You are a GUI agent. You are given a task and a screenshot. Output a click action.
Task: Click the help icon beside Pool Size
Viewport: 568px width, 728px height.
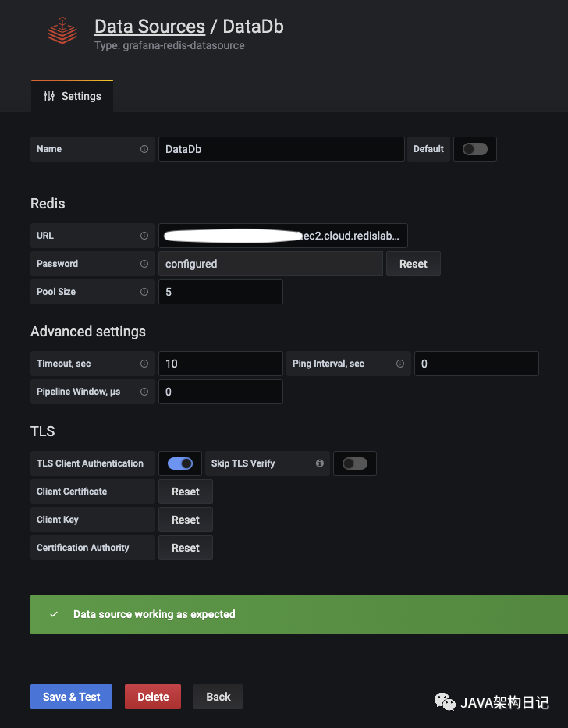[144, 292]
